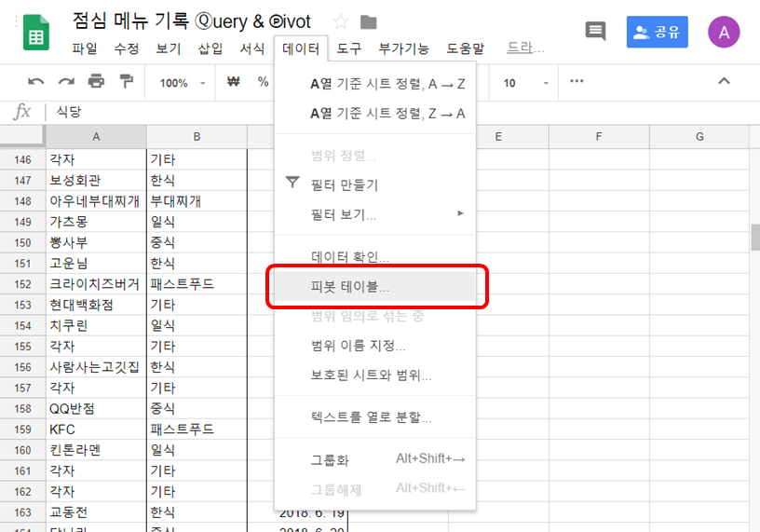760x532 pixels.
Task: Click 부대찌개 cell in column B
Action: tap(197, 201)
